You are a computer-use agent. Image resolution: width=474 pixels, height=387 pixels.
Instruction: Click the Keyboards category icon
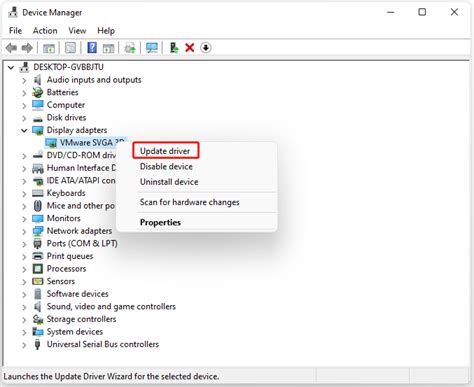[38, 193]
